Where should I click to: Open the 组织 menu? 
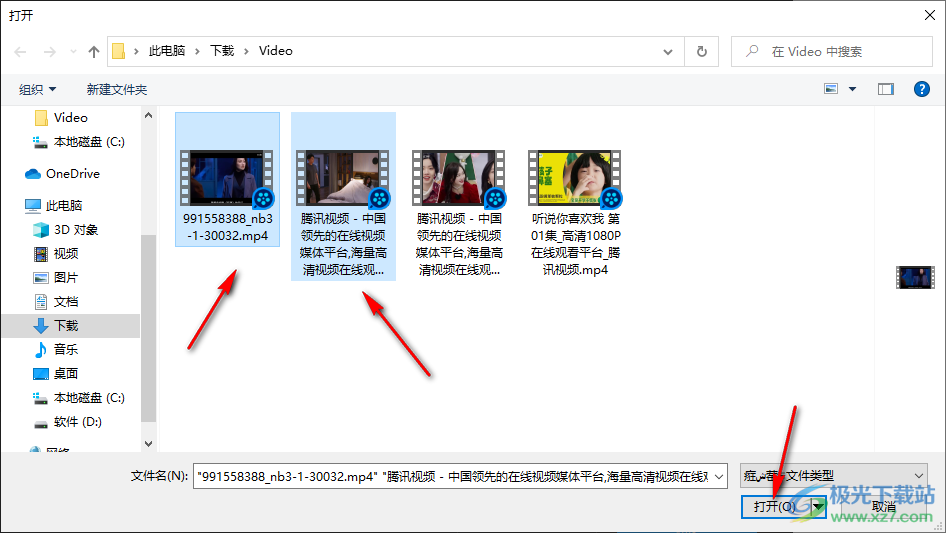(x=37, y=89)
